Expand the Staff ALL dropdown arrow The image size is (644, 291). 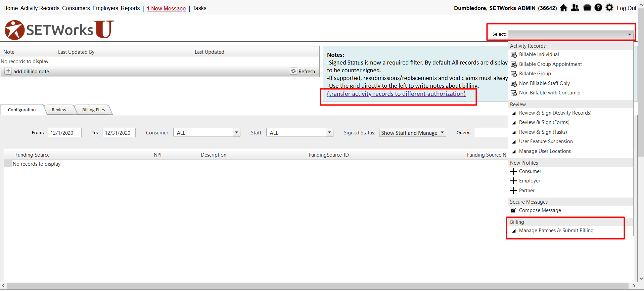click(330, 132)
